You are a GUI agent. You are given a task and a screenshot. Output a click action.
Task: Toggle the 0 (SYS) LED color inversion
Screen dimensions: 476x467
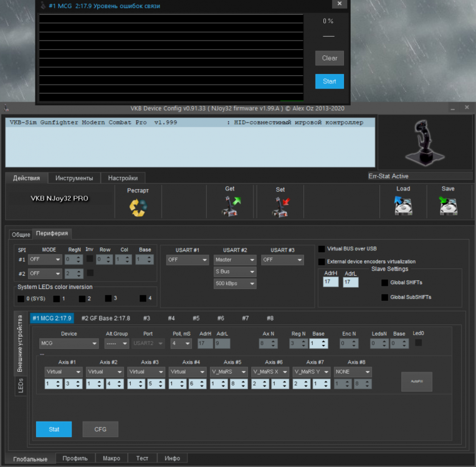(21, 298)
